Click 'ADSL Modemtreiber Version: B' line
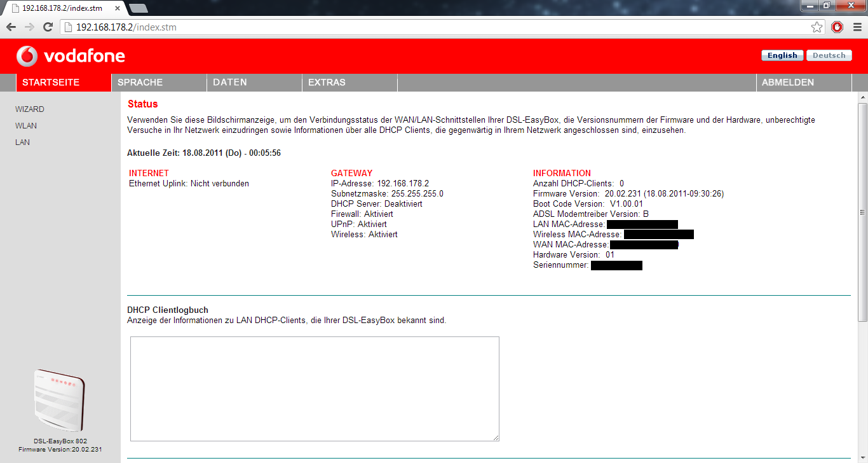The width and height of the screenshot is (868, 463). 591,214
